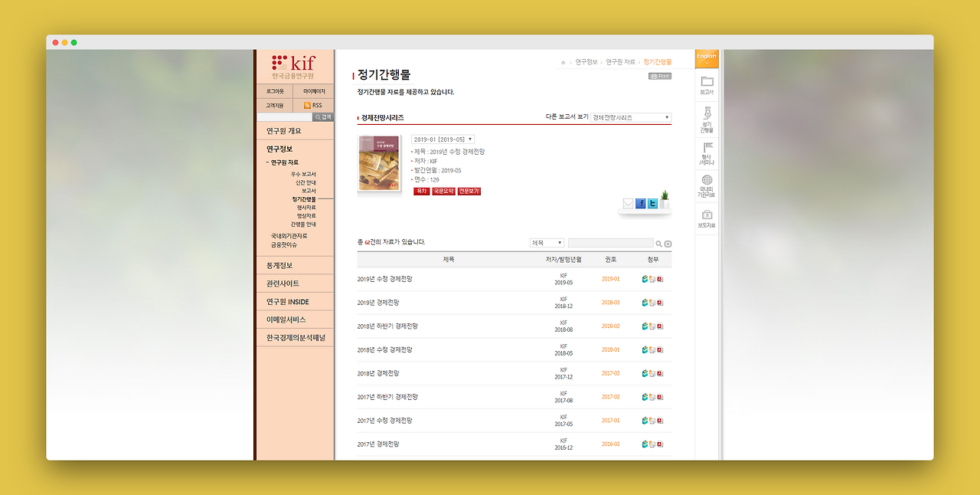This screenshot has height=495, width=980.
Task: Go to 간행물 안내 submenu item
Action: click(303, 225)
